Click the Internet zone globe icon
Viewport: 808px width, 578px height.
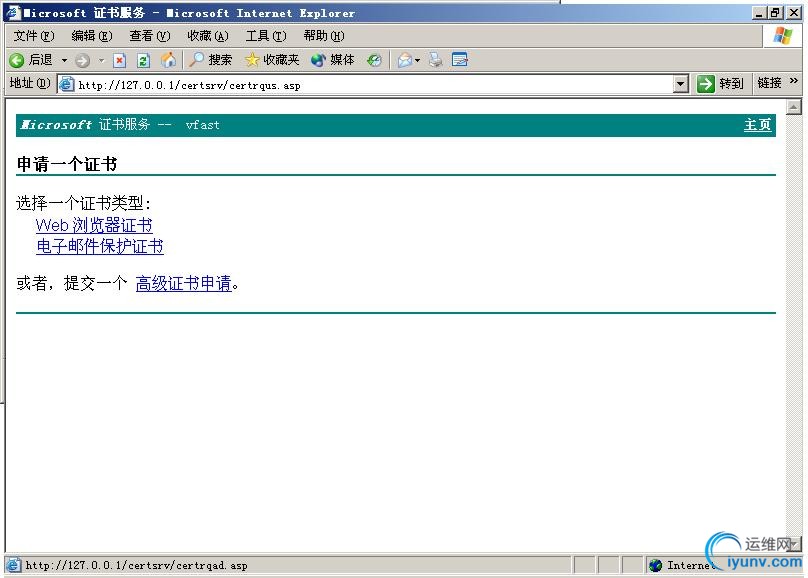pyautogui.click(x=655, y=566)
